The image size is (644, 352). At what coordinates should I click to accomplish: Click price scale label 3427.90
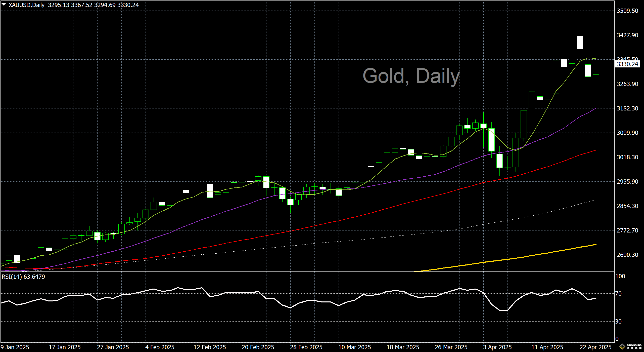627,35
